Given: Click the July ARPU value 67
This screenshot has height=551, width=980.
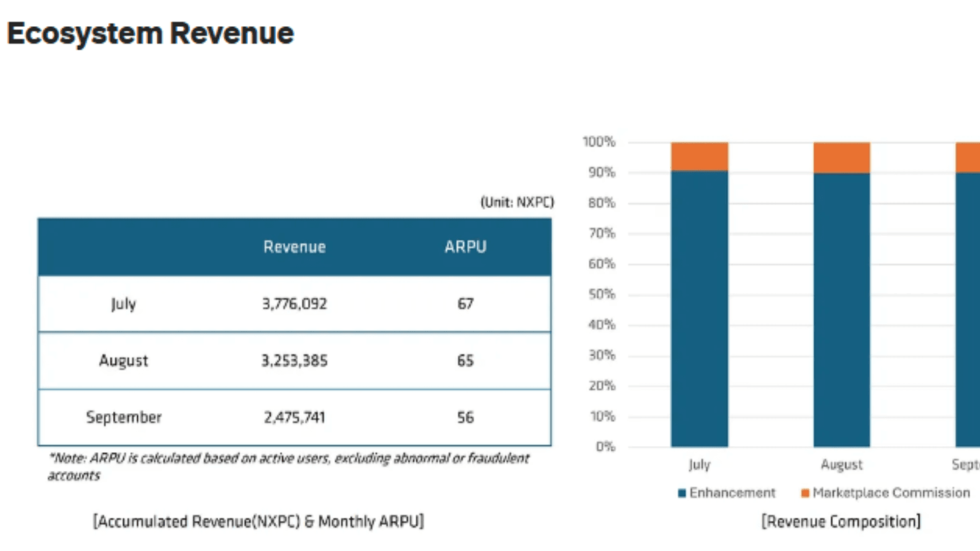Looking at the screenshot, I should (x=465, y=304).
